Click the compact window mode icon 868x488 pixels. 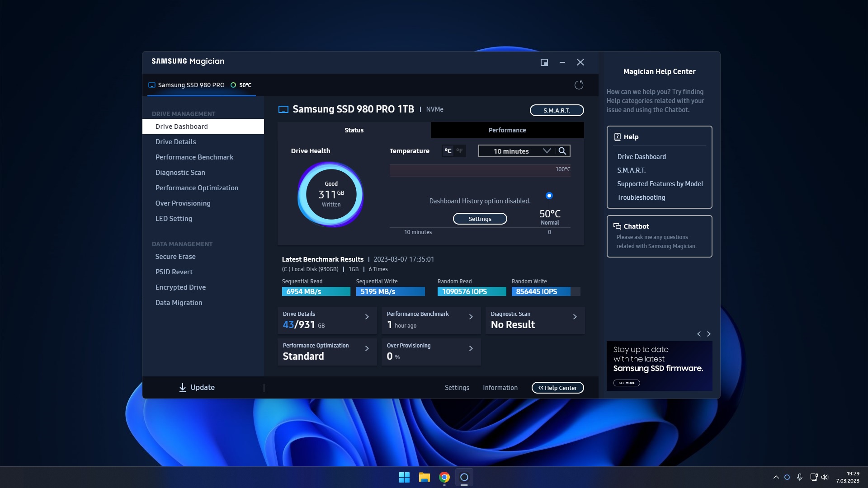pos(544,62)
